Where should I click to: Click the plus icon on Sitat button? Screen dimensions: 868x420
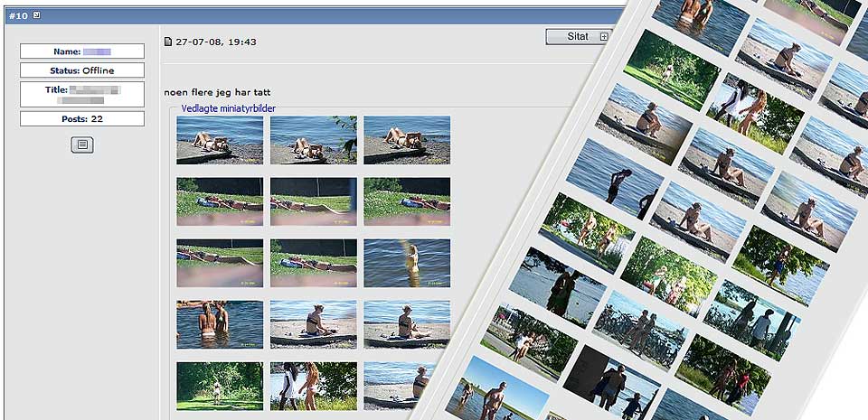(604, 36)
